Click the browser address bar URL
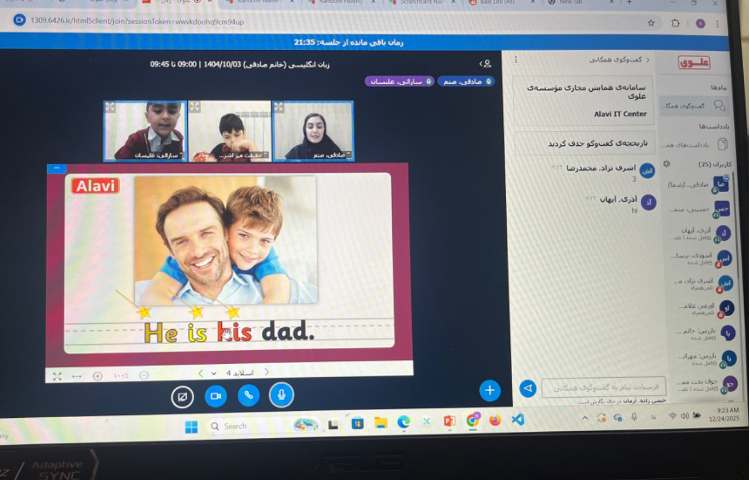 coord(137,21)
